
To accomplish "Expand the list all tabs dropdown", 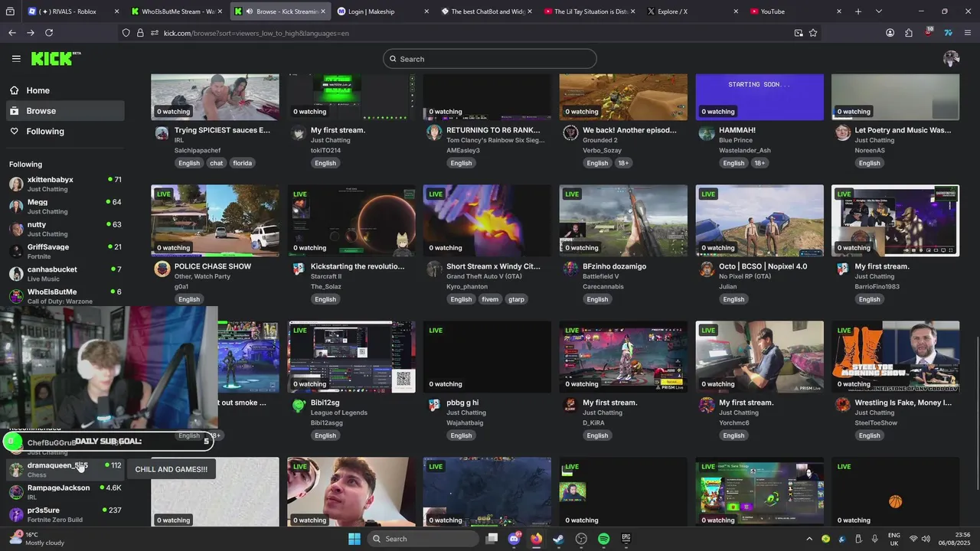I will [878, 11].
